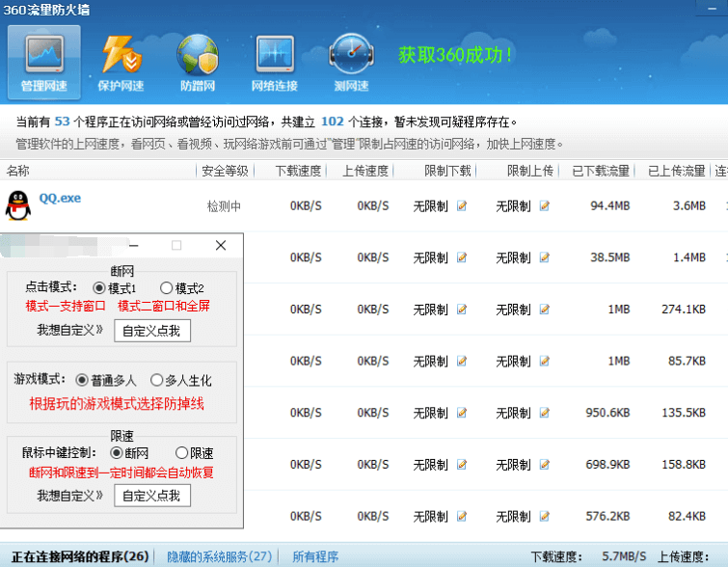728x567 pixels.
Task: Click the QQ penguin icon
Action: (17, 205)
